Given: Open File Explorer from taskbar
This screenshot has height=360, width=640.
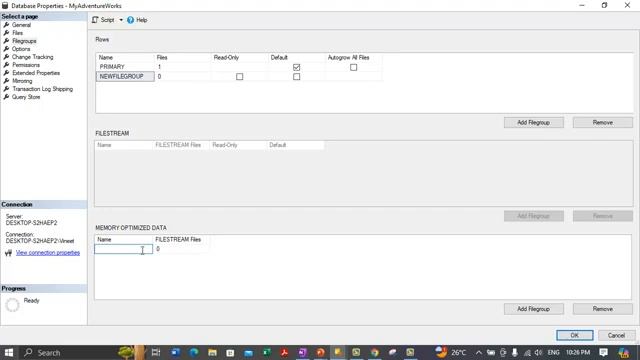Looking at the screenshot, I should [x=212, y=352].
